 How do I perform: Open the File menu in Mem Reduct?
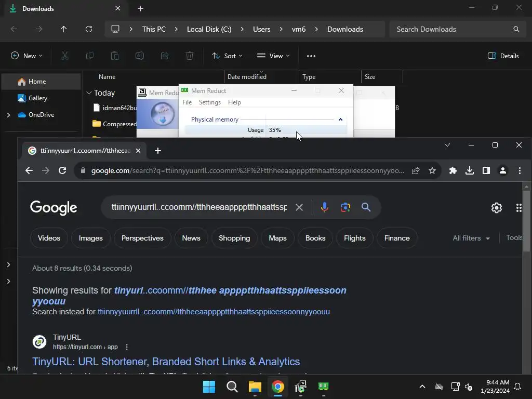coord(187,102)
